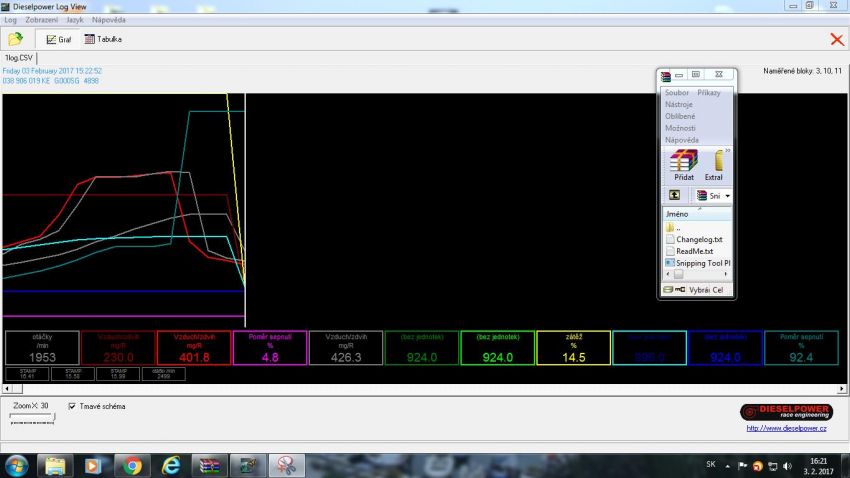Image resolution: width=850 pixels, height=478 pixels.
Task: Click the Dieselpower race engineering logo
Action: coord(786,412)
